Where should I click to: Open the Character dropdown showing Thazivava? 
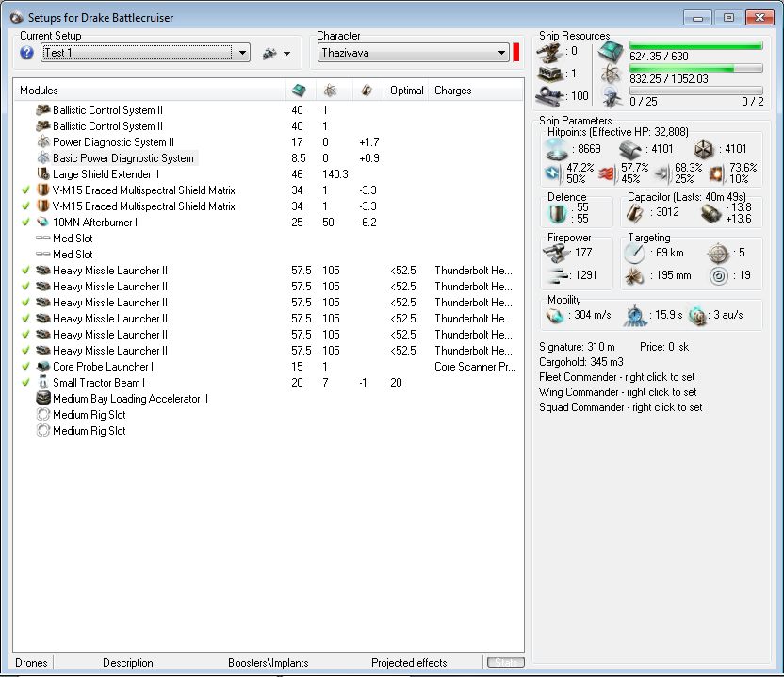pyautogui.click(x=414, y=53)
